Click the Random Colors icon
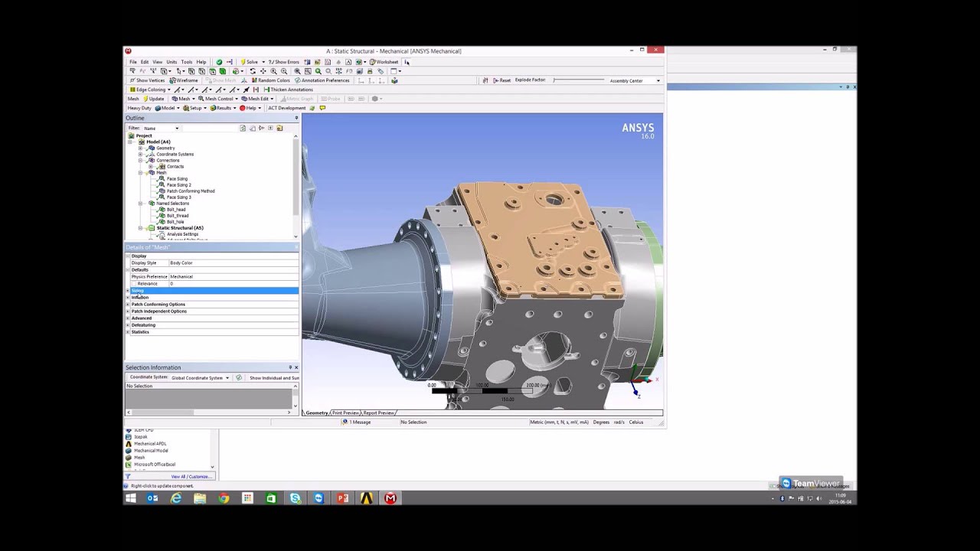Viewport: 980px width, 551px height. (253, 80)
